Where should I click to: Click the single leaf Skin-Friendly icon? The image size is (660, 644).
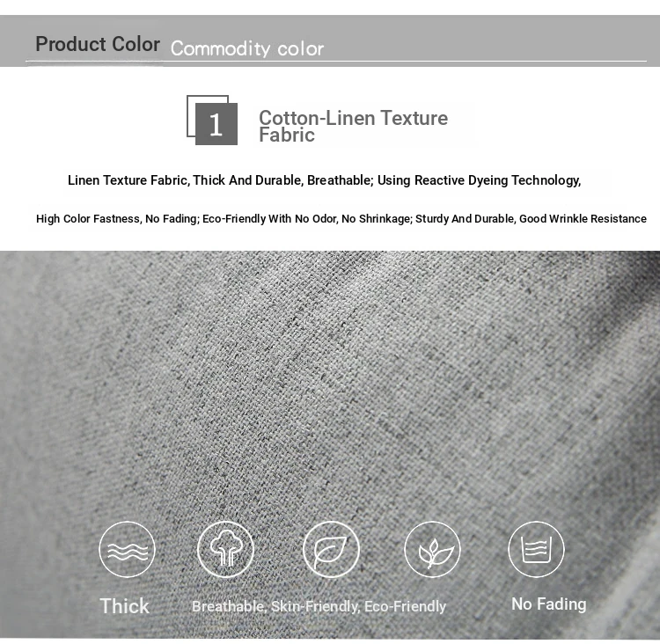point(331,549)
